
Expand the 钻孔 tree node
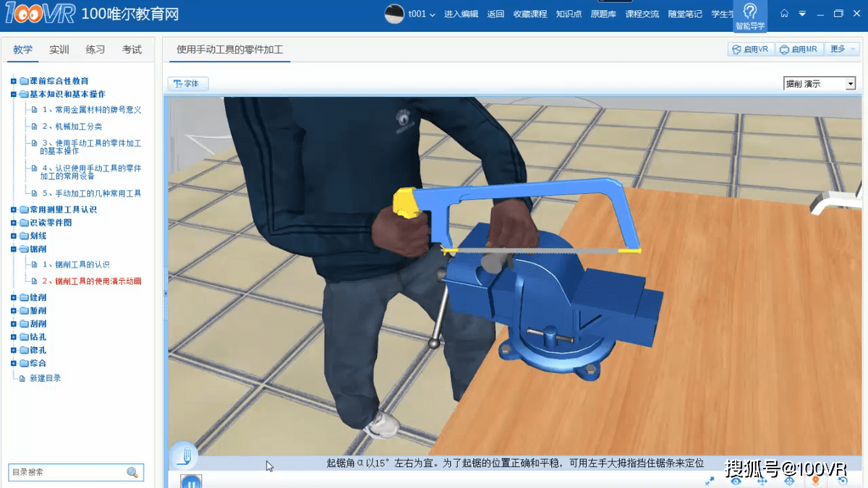coord(13,337)
